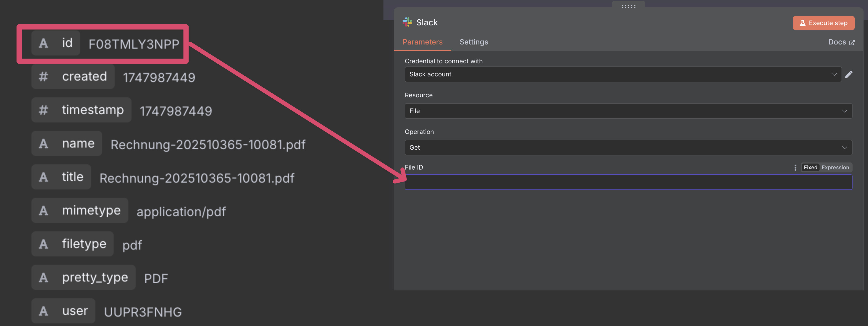
Task: Click the timestamp value 1747987449
Action: coord(176,111)
